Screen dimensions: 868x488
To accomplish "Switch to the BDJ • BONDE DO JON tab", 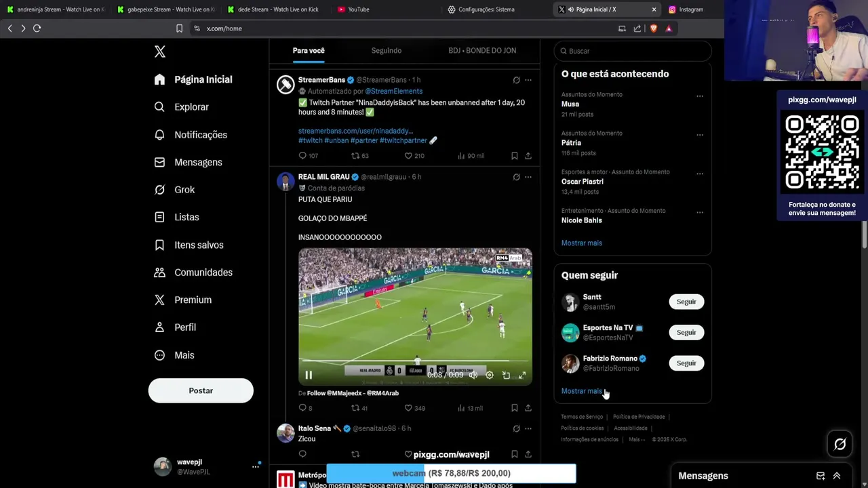I will [x=482, y=51].
